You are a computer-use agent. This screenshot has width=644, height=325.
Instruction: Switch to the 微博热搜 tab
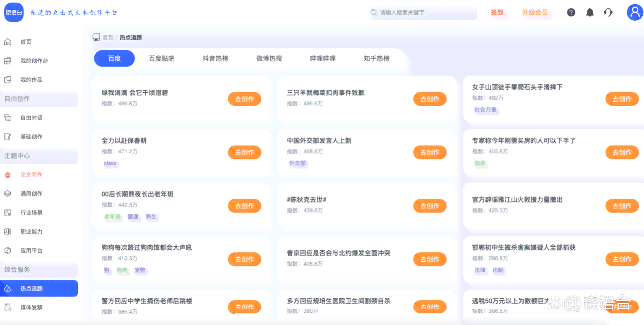pyautogui.click(x=269, y=58)
